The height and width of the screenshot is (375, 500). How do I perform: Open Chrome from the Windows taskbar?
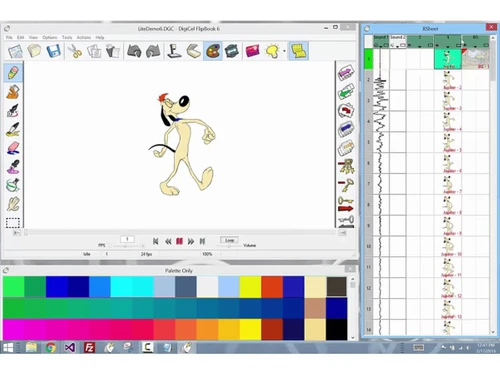[x=51, y=348]
